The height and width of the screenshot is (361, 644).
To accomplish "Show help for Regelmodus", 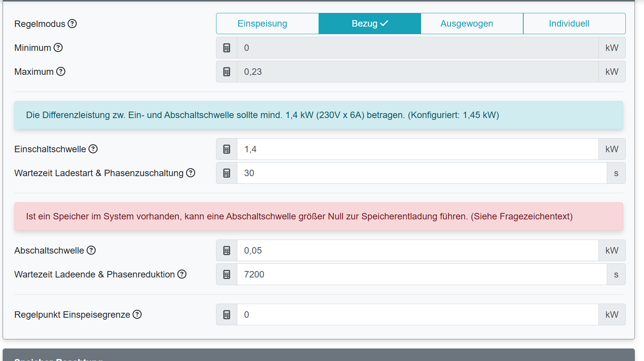I will click(x=72, y=24).
